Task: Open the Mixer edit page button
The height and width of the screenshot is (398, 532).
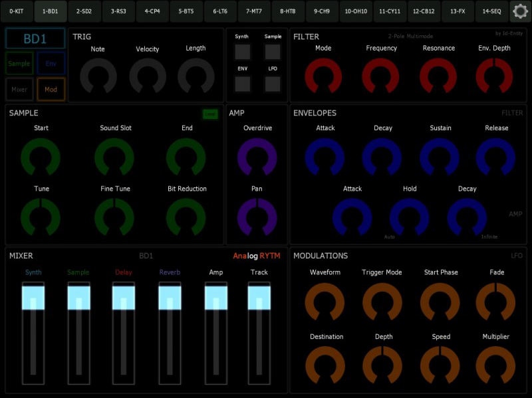Action: coord(19,89)
